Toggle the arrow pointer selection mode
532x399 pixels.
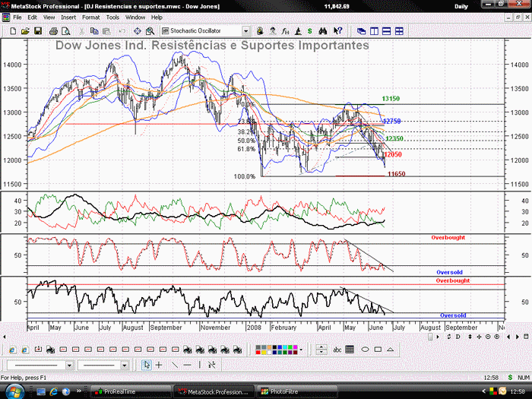[147, 365]
